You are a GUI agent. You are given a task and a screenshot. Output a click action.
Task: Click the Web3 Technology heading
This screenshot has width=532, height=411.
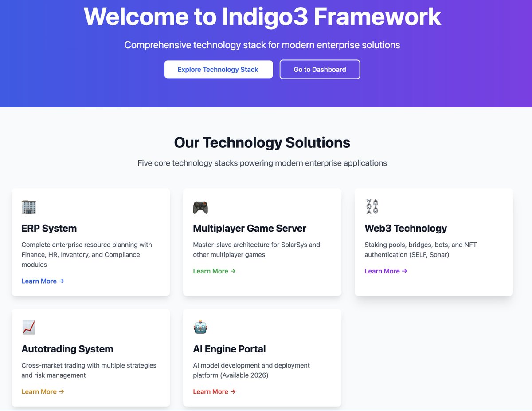click(x=406, y=229)
